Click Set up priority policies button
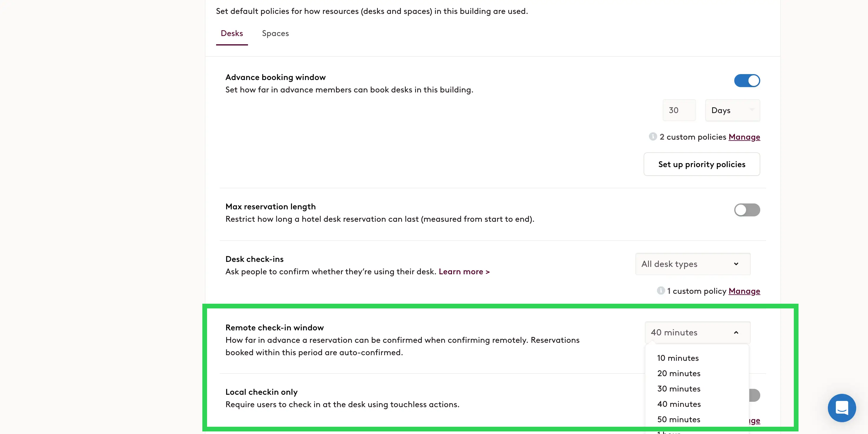The image size is (868, 434). click(701, 164)
